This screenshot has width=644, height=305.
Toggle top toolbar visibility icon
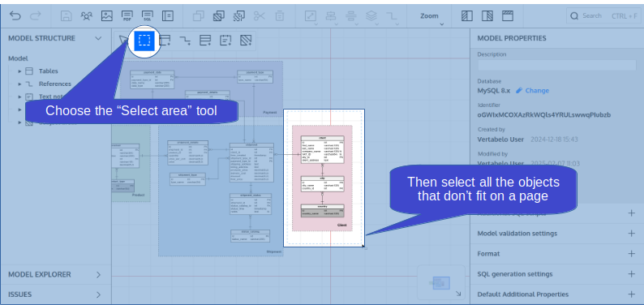[508, 16]
